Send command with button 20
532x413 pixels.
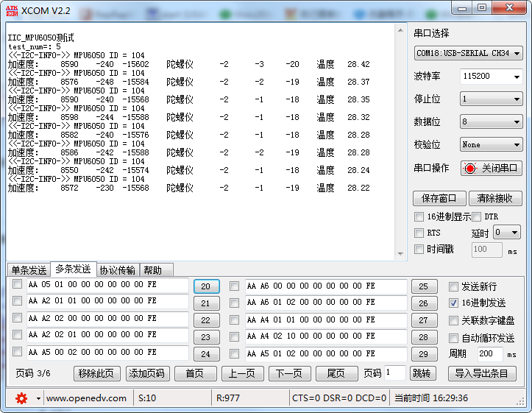[x=206, y=286]
